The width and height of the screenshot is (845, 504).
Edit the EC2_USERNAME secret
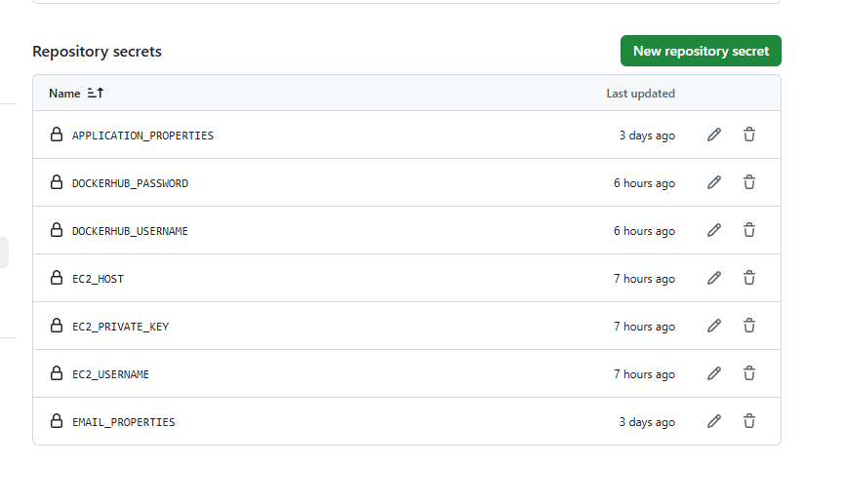point(714,373)
